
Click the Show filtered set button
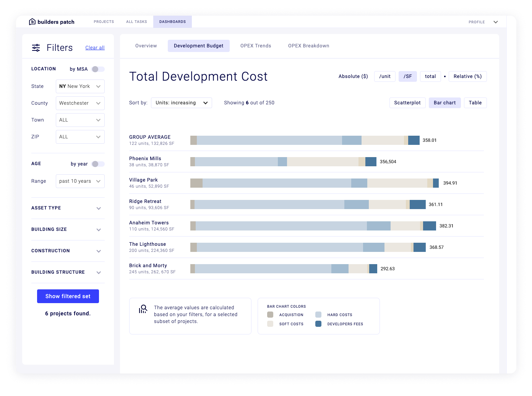68,296
